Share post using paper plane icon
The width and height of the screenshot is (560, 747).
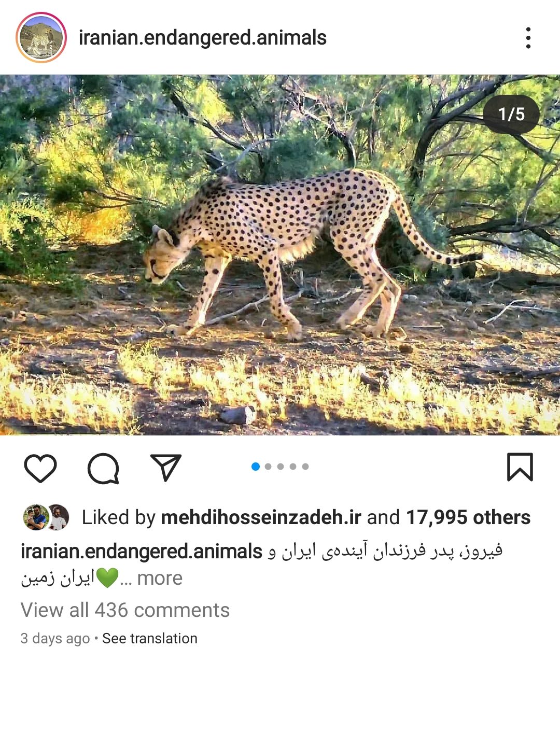165,467
